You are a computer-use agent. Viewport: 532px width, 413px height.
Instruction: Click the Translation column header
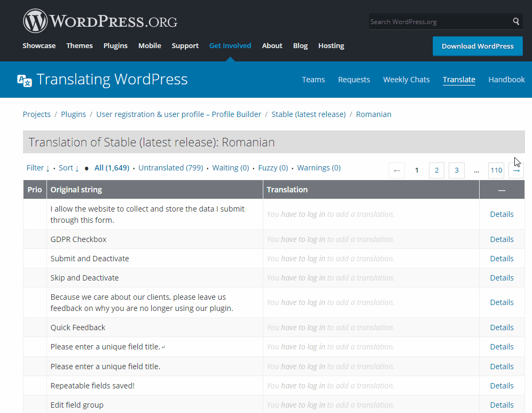(371, 190)
